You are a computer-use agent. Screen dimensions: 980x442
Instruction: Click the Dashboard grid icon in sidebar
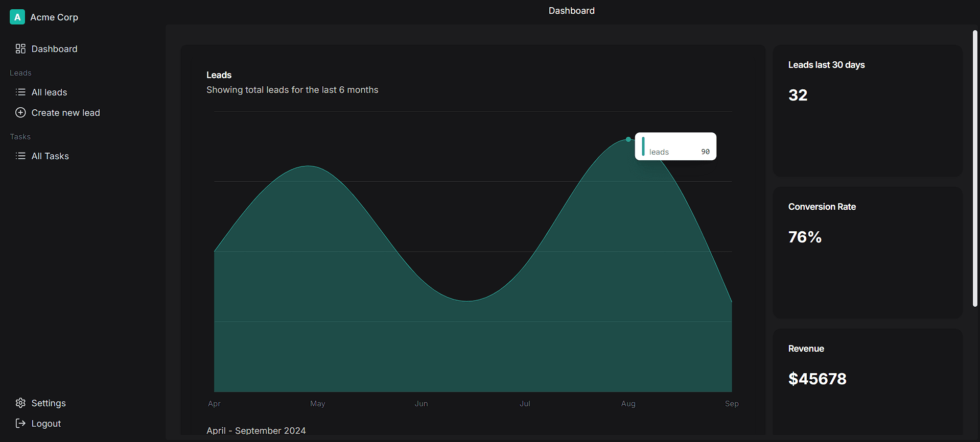20,49
